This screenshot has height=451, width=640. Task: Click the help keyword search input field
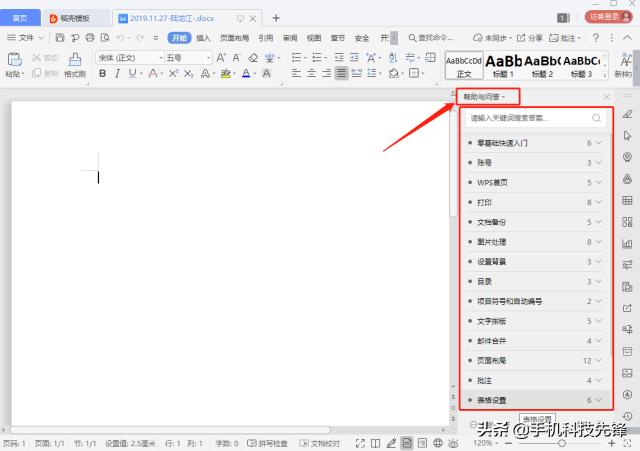coord(527,118)
